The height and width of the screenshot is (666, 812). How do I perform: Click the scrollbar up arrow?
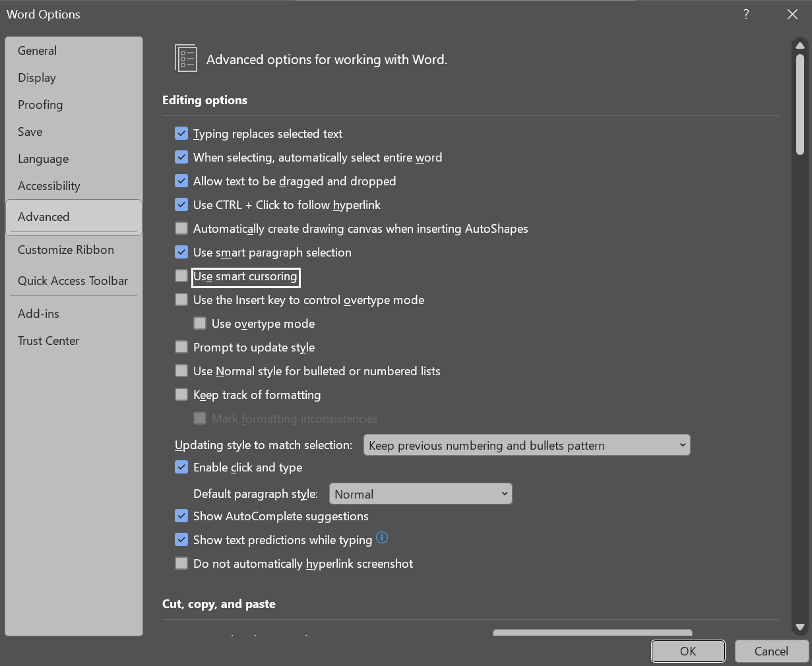800,45
